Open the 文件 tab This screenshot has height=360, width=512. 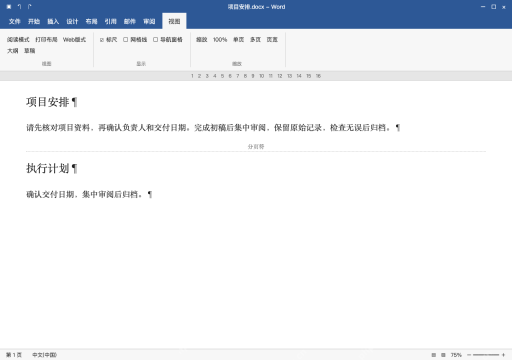[14, 21]
